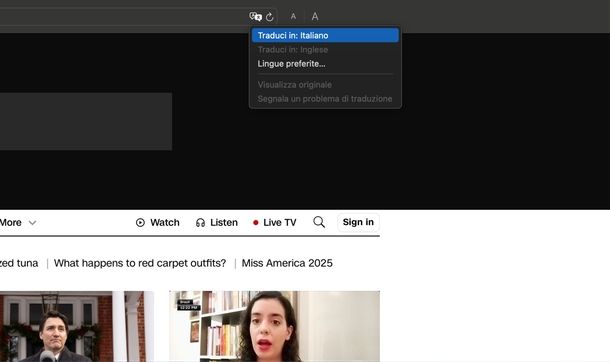The width and height of the screenshot is (610, 362).
Task: Open What happens to red carpet outfits?
Action: coord(140,263)
